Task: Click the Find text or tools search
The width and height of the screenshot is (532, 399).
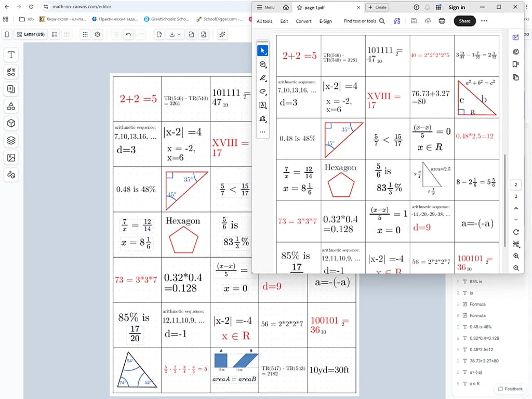Action: pyautogui.click(x=364, y=21)
